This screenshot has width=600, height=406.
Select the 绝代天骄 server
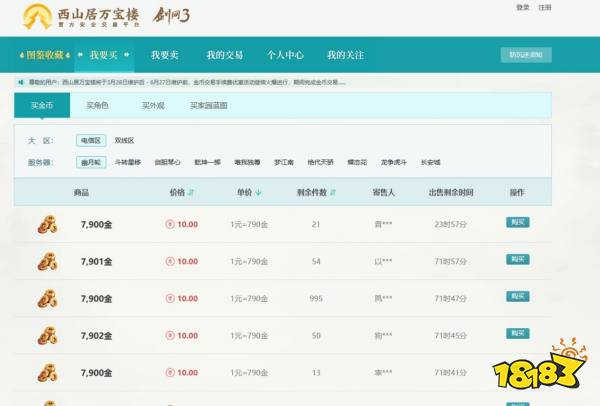320,162
